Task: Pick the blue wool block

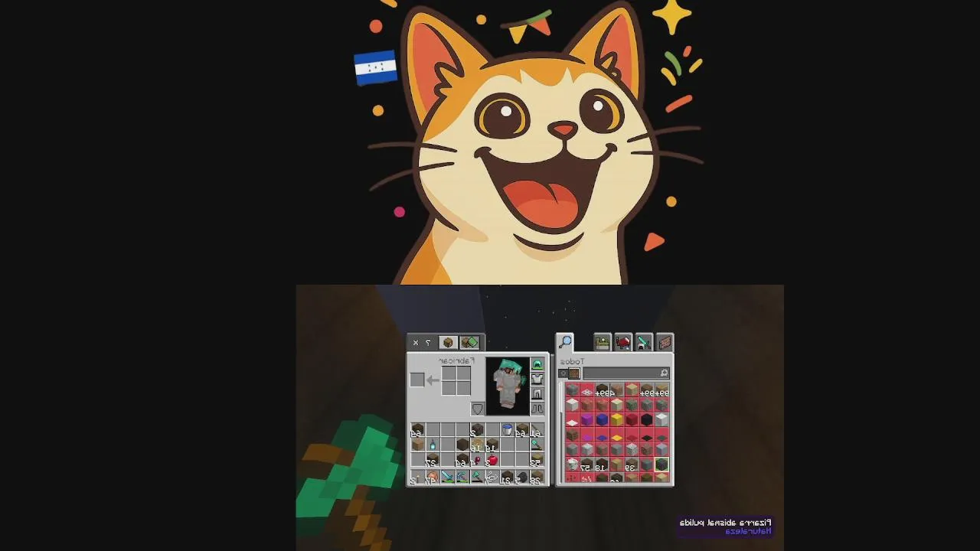Action: coord(602,419)
